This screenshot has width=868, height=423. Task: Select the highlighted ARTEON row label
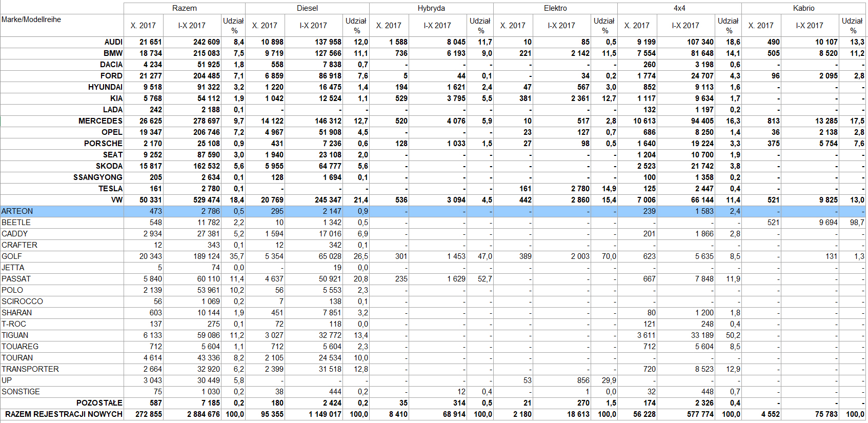point(17,211)
